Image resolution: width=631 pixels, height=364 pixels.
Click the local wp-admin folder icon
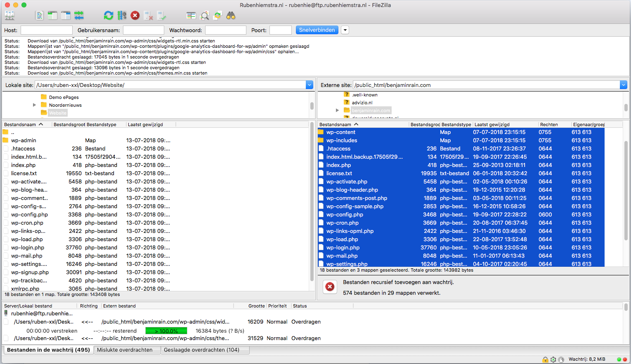pyautogui.click(x=6, y=141)
